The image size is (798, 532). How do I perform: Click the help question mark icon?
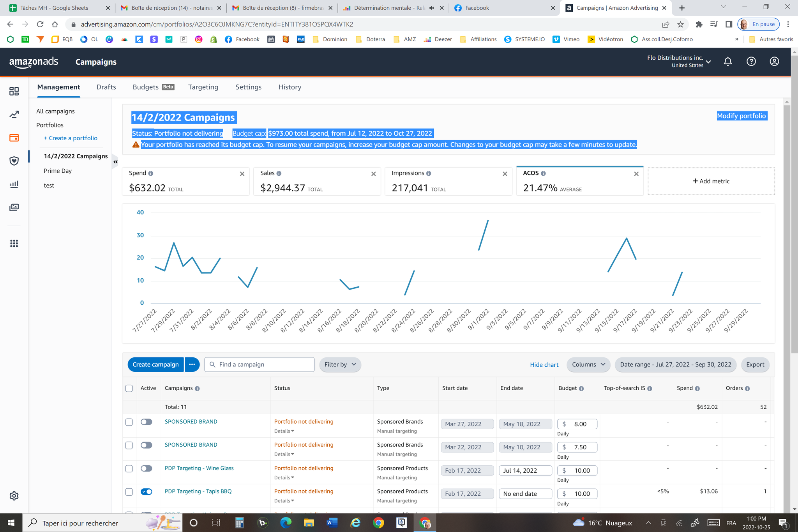(751, 62)
